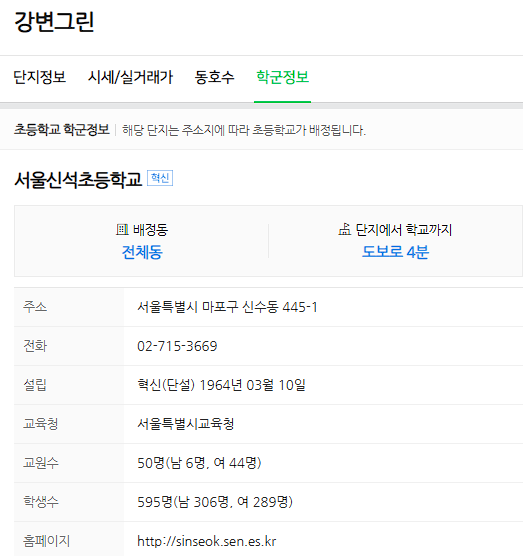
Task: Open the homepage http://sinseok.sen.es.kr
Action: pos(206,541)
